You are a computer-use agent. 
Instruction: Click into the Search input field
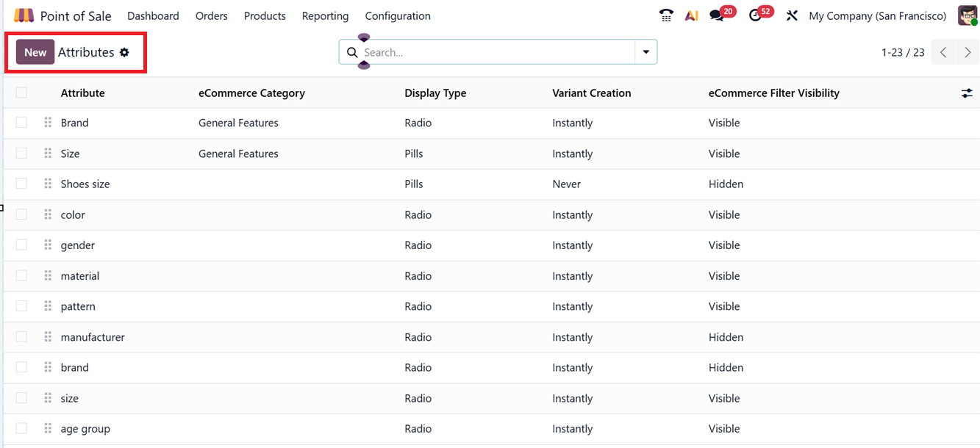[x=496, y=52]
